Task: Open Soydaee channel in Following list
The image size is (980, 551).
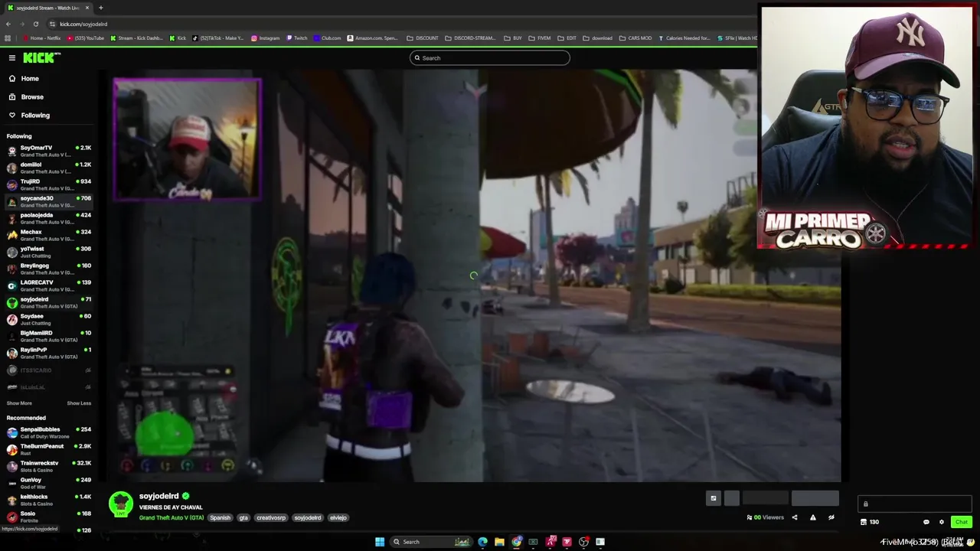Action: point(49,319)
